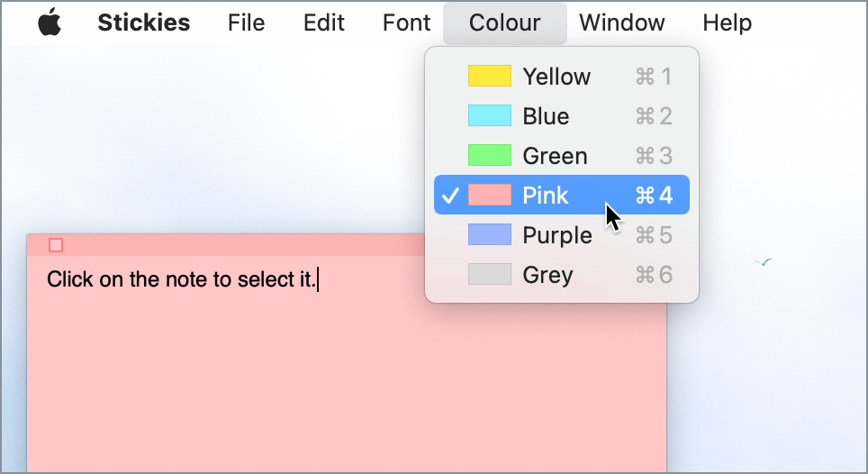Select the Yellow colour swatch
868x474 pixels.
click(x=489, y=77)
